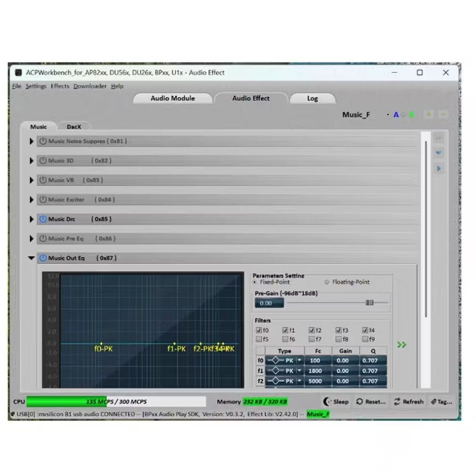
Task: Click the f2 filter shape icon in Type column
Action: (x=276, y=381)
